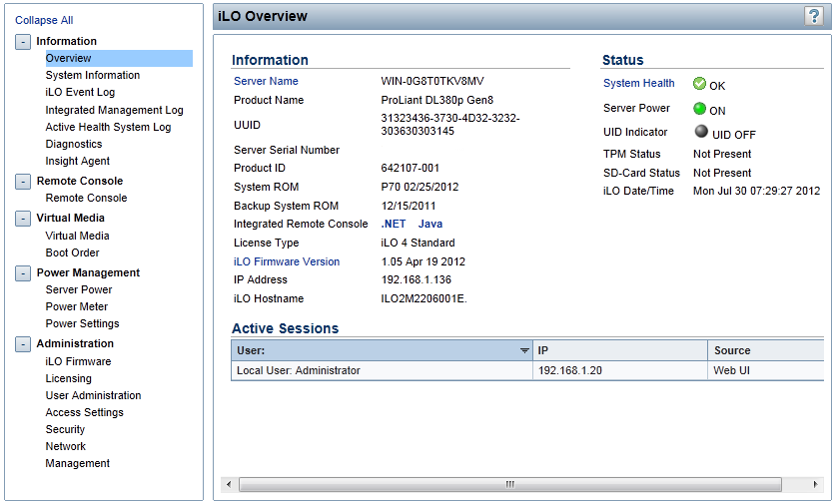The image size is (835, 504).
Task: Click the Collapse All link
Action: pyautogui.click(x=44, y=20)
